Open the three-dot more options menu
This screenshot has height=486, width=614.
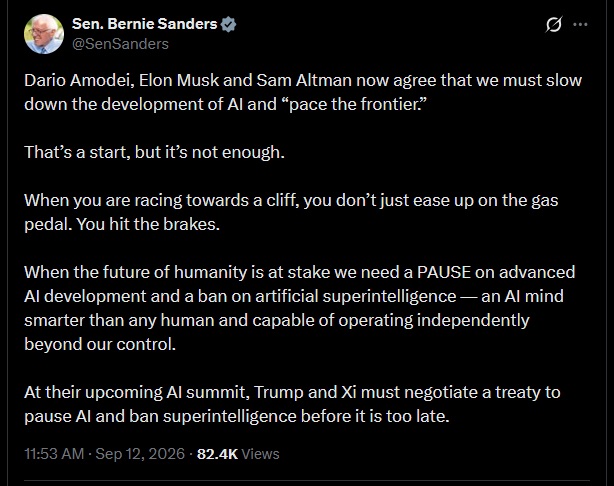[x=580, y=24]
